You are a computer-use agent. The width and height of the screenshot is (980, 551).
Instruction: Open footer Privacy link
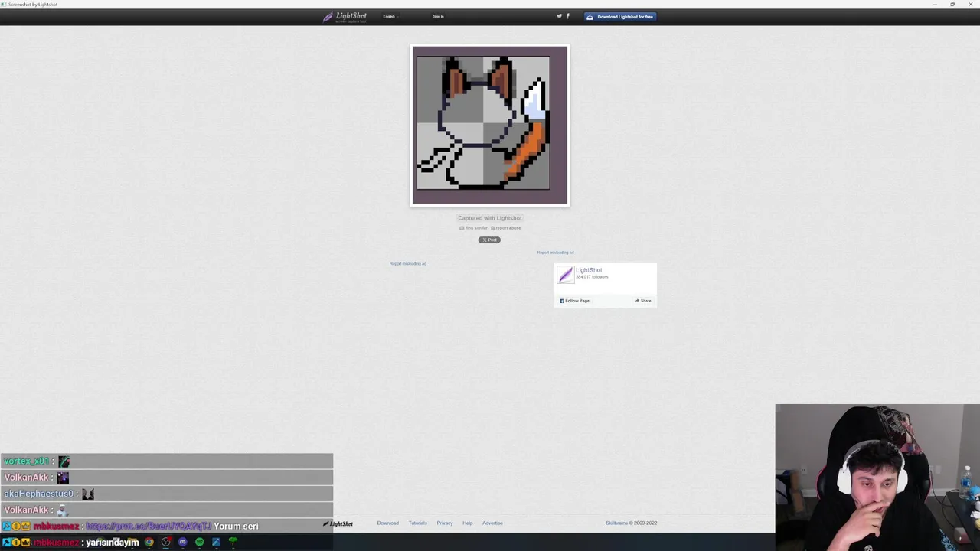coord(445,523)
